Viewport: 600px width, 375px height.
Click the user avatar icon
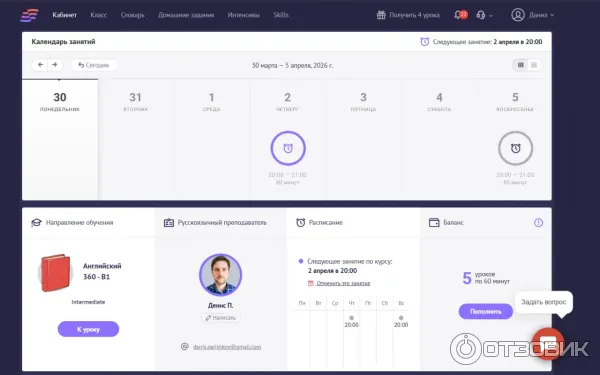point(518,15)
